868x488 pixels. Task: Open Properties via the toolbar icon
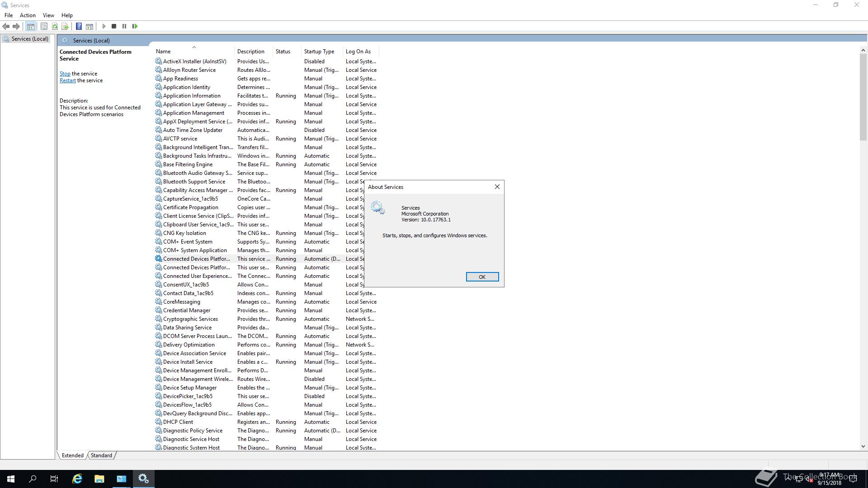[44, 26]
